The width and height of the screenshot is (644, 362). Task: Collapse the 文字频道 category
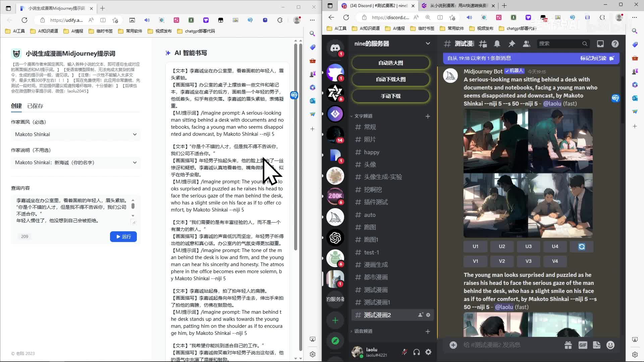pyautogui.click(x=363, y=116)
